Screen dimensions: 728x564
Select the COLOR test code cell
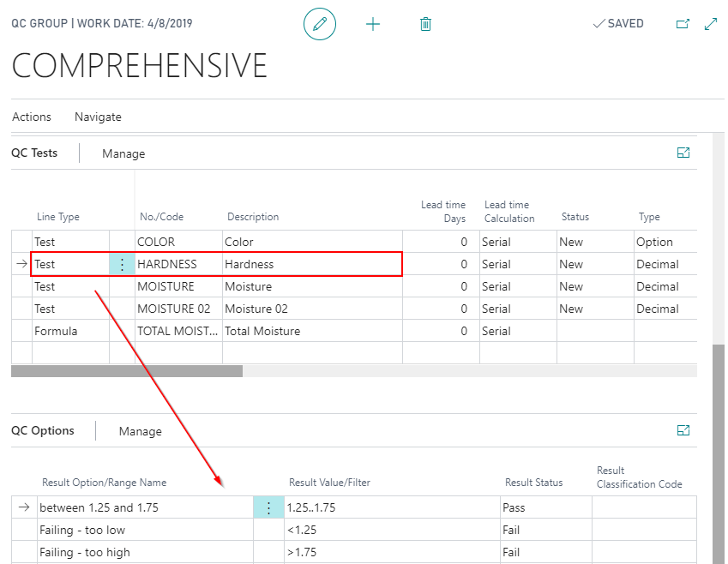[177, 243]
